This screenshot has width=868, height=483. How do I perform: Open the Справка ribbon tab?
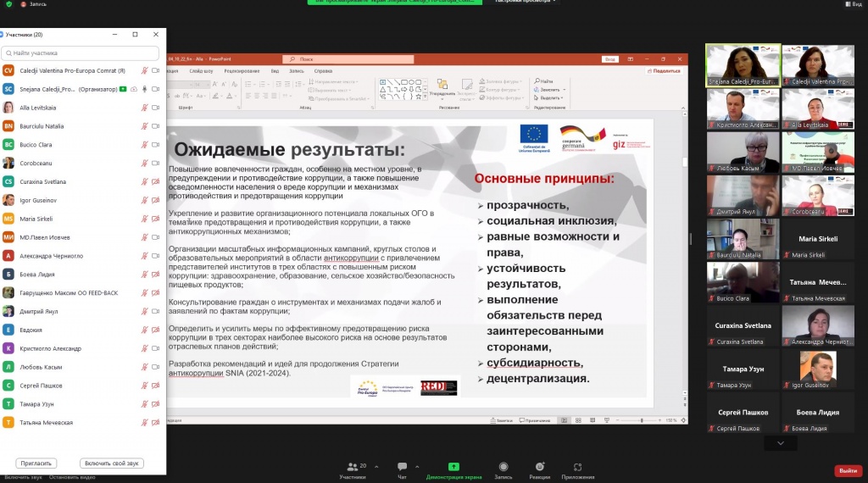pyautogui.click(x=323, y=71)
